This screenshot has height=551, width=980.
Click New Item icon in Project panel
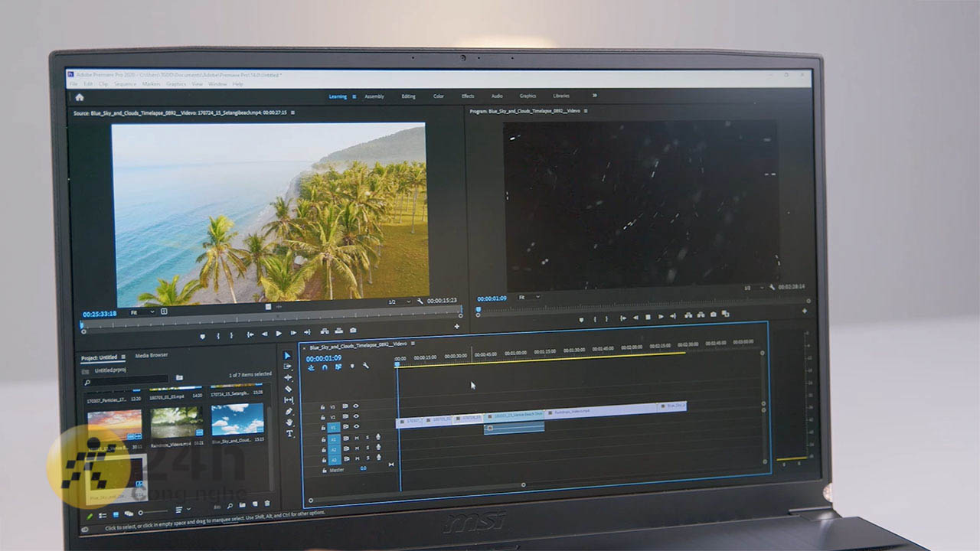click(255, 504)
